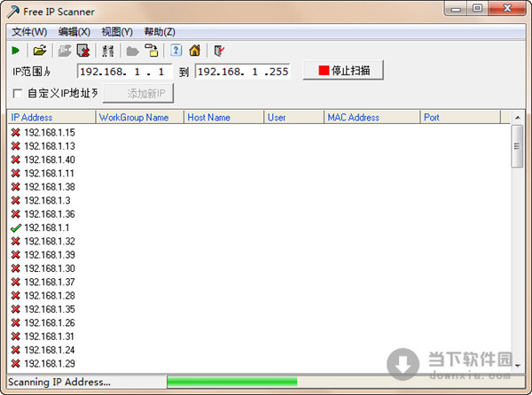Click the delete list icon with red X
The width and height of the screenshot is (532, 395).
coord(83,50)
